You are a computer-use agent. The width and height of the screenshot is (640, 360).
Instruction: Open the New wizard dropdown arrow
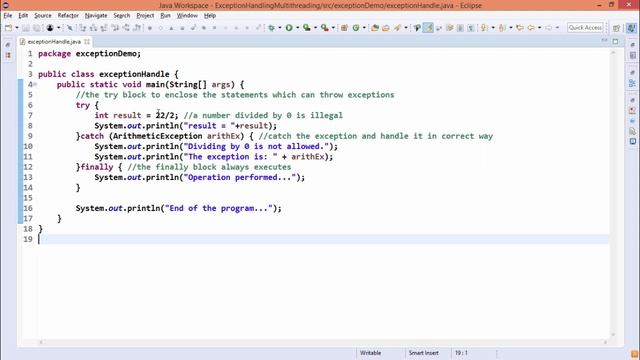pos(17,28)
